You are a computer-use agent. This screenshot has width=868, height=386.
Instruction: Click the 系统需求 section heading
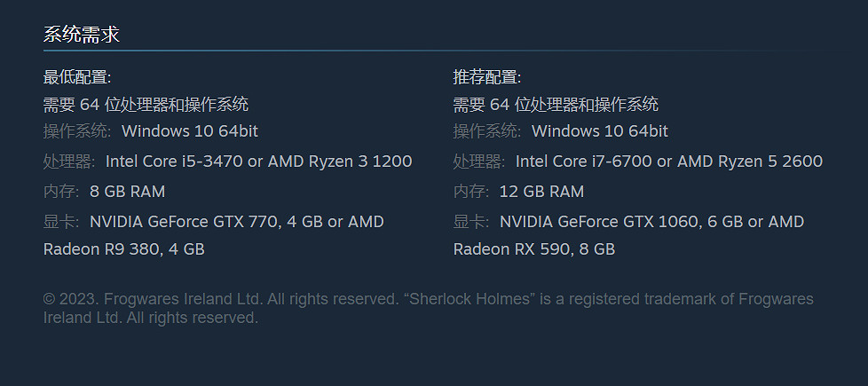coord(82,35)
